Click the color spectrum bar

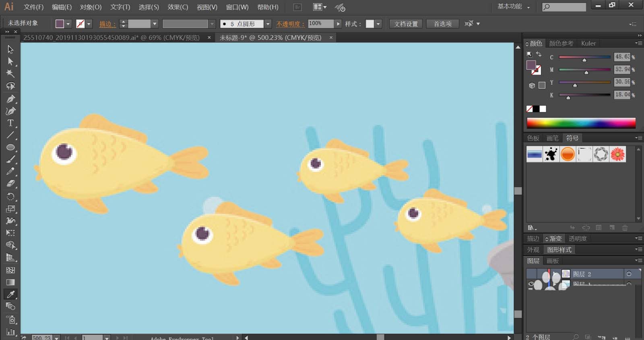[581, 123]
